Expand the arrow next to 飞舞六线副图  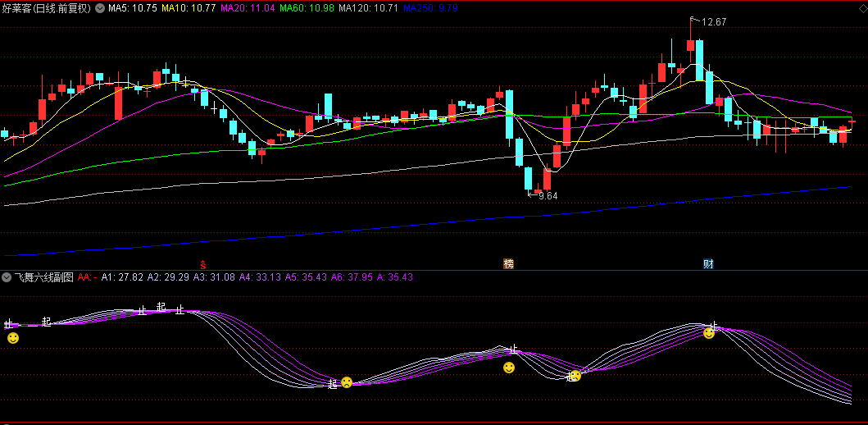[x=7, y=277]
